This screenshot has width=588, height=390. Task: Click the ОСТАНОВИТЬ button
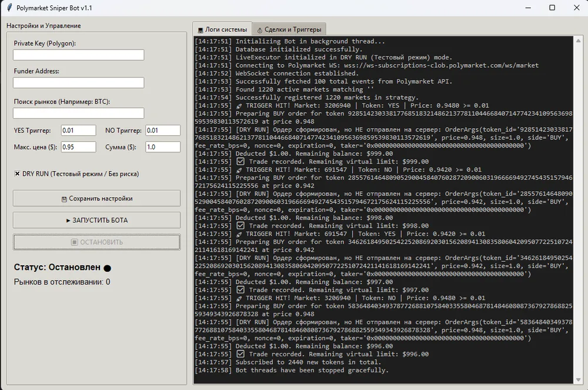point(97,242)
